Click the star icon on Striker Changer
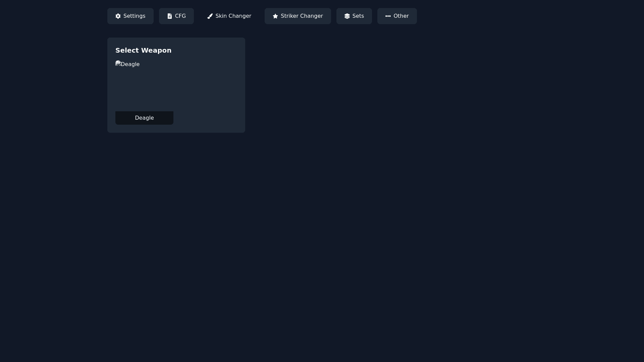 [x=275, y=16]
